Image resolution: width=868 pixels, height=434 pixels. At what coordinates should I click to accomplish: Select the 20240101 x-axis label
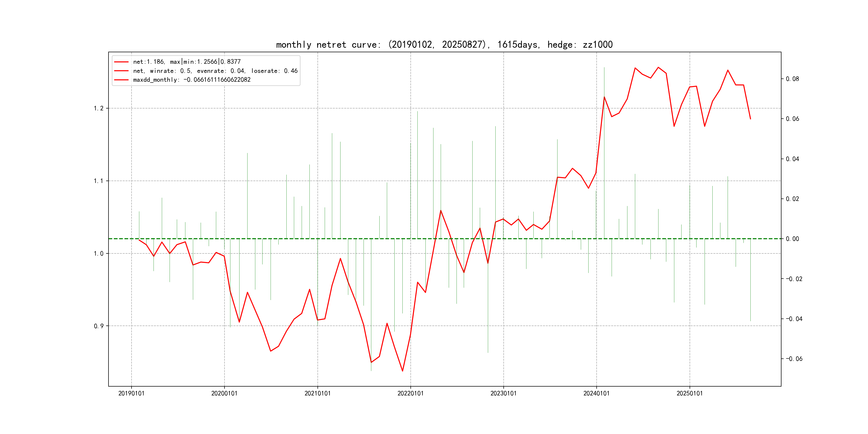tap(596, 393)
